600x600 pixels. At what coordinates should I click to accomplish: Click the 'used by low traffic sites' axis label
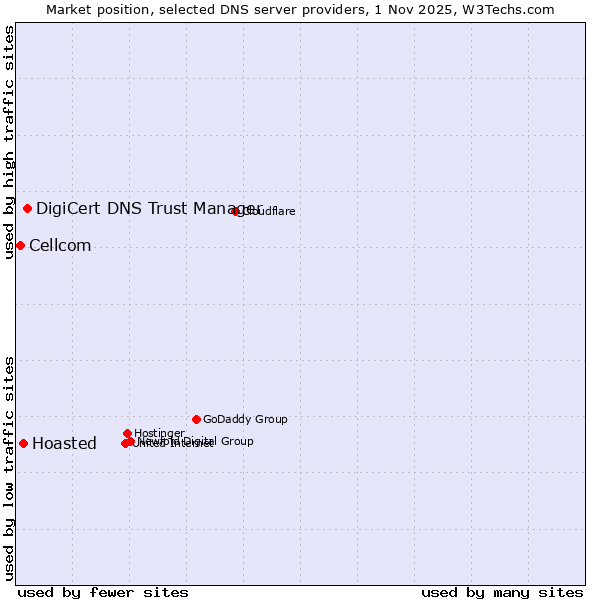pos(9,467)
